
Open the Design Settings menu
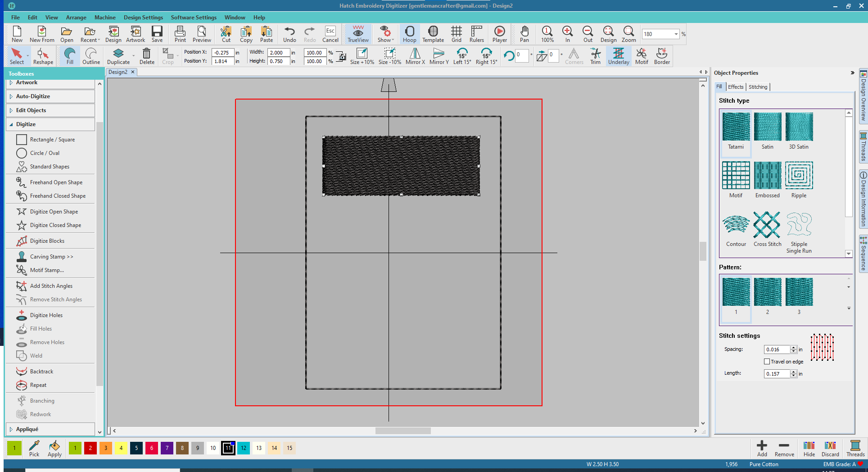pos(143,18)
